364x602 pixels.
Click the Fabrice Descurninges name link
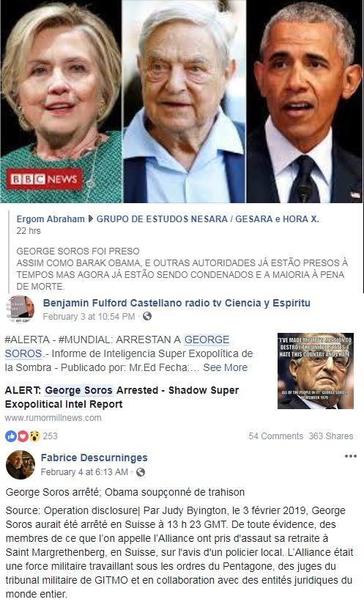(94, 458)
